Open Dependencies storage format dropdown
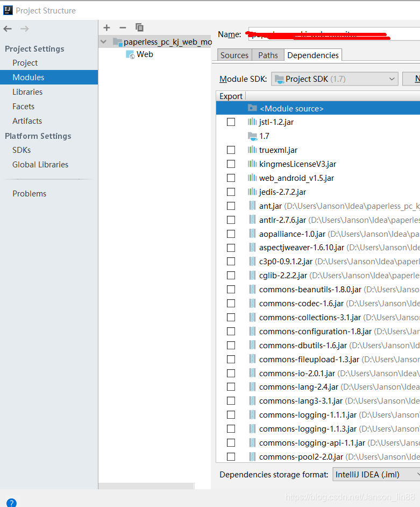Viewport: 420px width, 507px height. tap(376, 474)
